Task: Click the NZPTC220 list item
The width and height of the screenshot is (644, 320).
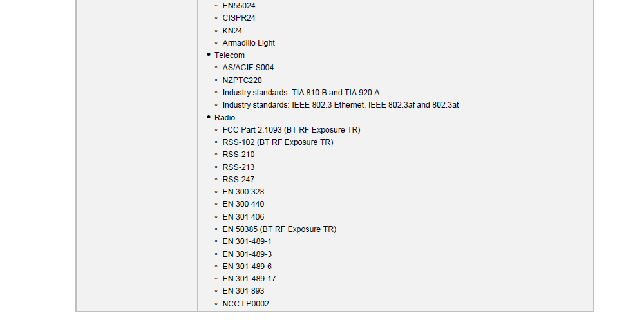Action: pos(242,80)
